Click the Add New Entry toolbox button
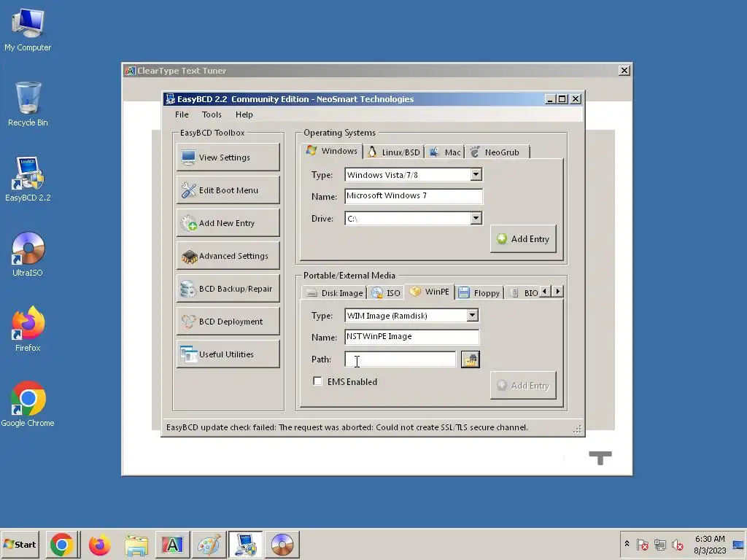The width and height of the screenshot is (747, 560). 228,223
